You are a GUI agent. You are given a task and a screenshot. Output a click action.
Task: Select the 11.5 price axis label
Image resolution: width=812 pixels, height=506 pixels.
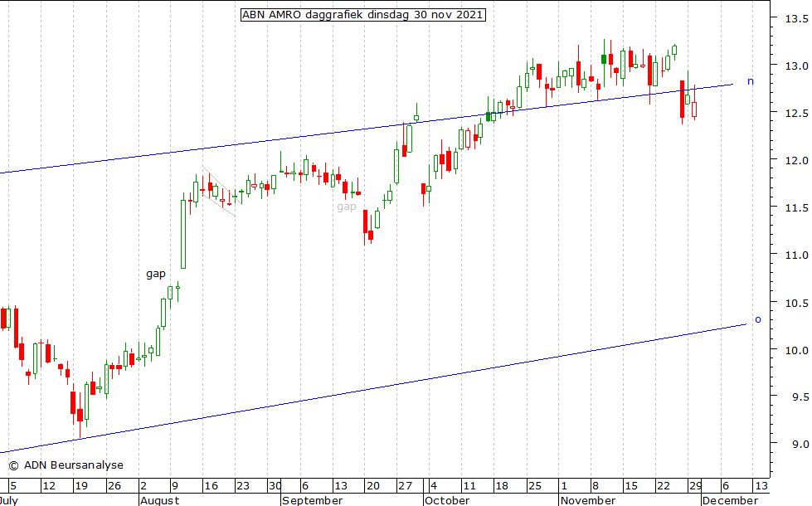tap(796, 207)
